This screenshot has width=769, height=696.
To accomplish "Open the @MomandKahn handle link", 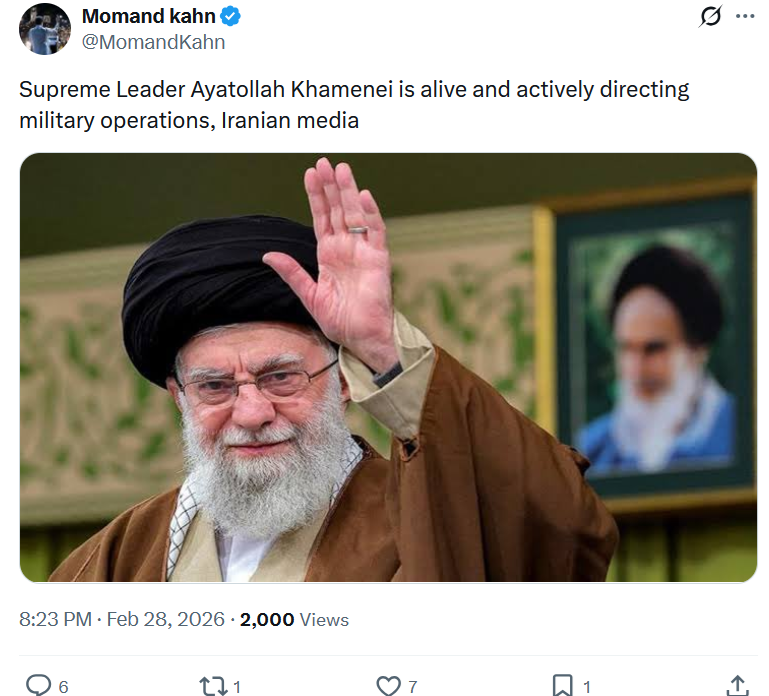I will [x=154, y=42].
